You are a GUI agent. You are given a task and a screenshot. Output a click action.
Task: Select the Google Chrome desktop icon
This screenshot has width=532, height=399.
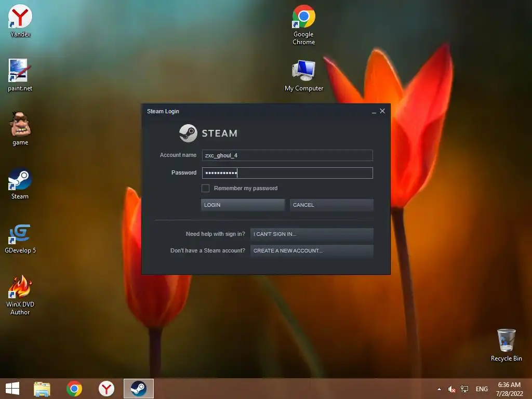[303, 25]
